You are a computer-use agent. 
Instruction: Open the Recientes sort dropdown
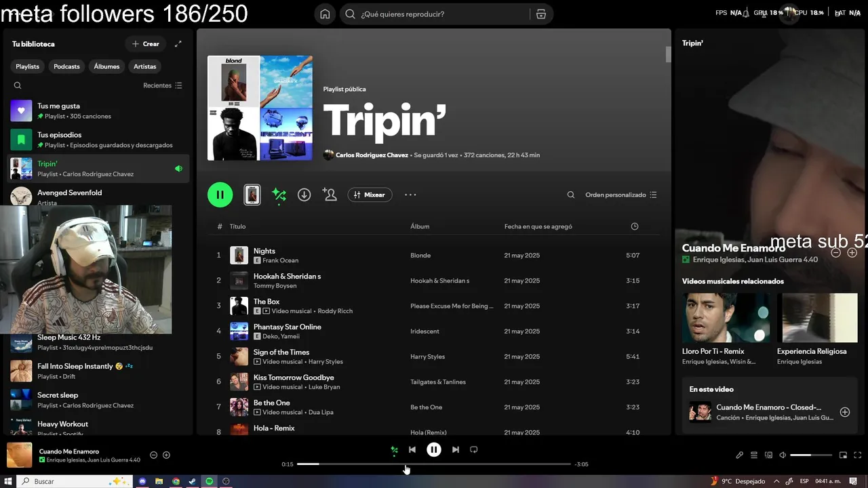(163, 85)
